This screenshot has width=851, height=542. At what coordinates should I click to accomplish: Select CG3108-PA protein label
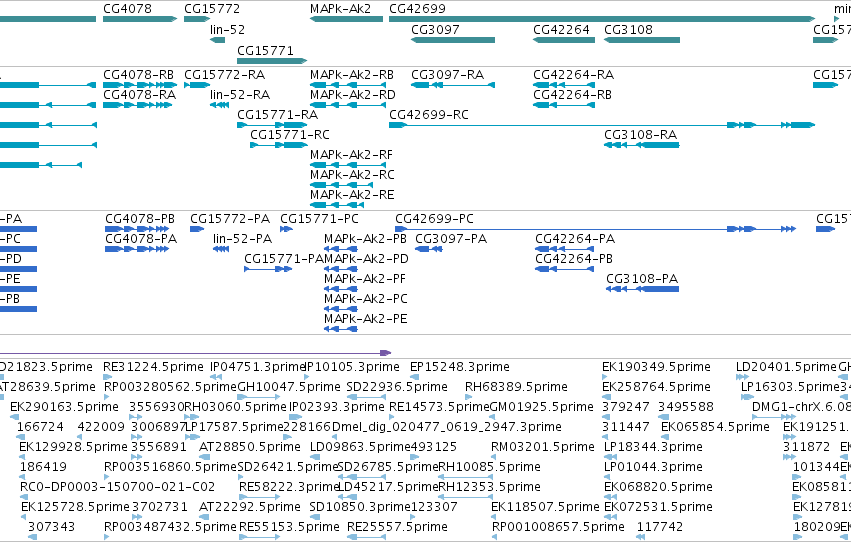(642, 279)
